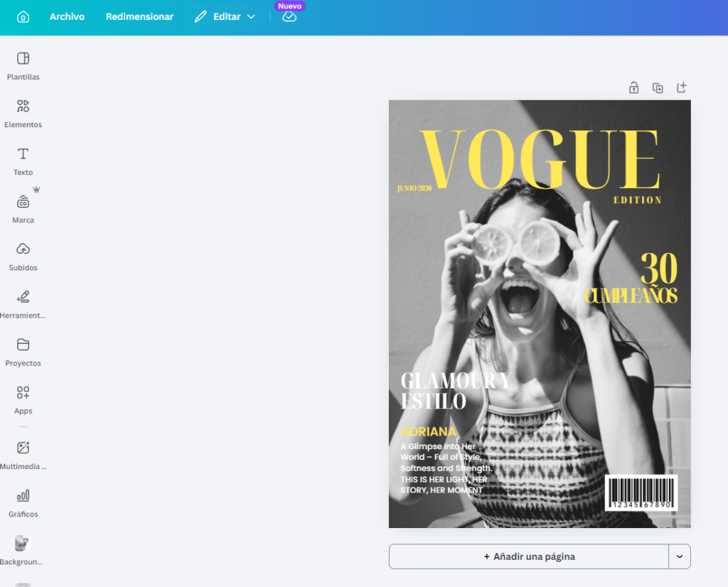Viewport: 728px width, 587px height.
Task: Select the EDITION subtitle text
Action: [638, 200]
